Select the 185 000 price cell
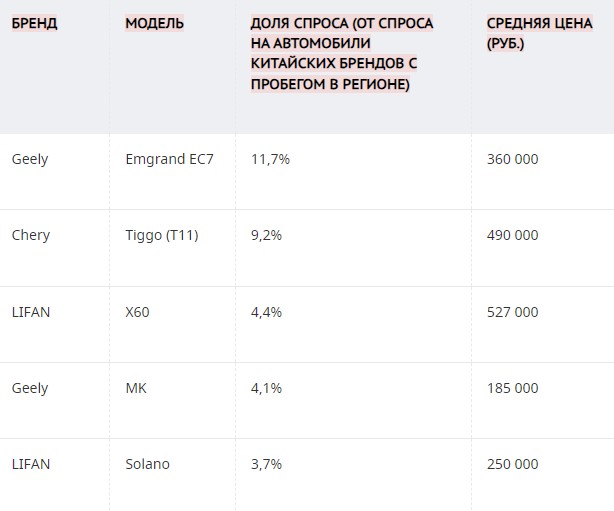 point(513,388)
